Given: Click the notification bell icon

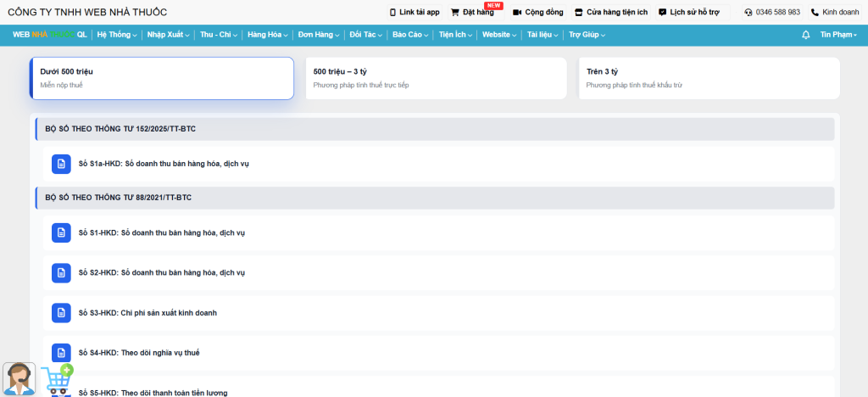Looking at the screenshot, I should pyautogui.click(x=805, y=35).
